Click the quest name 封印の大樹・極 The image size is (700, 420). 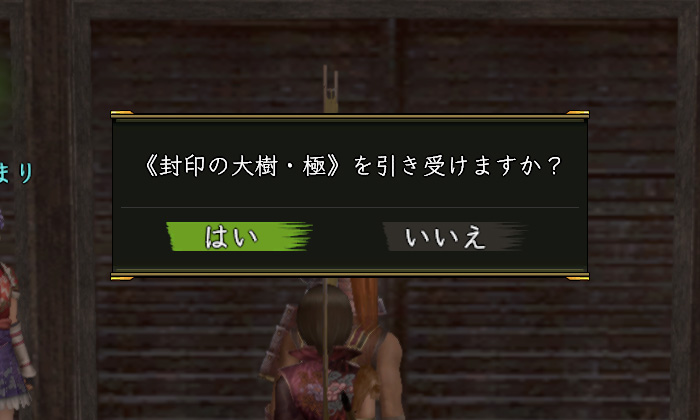click(243, 166)
